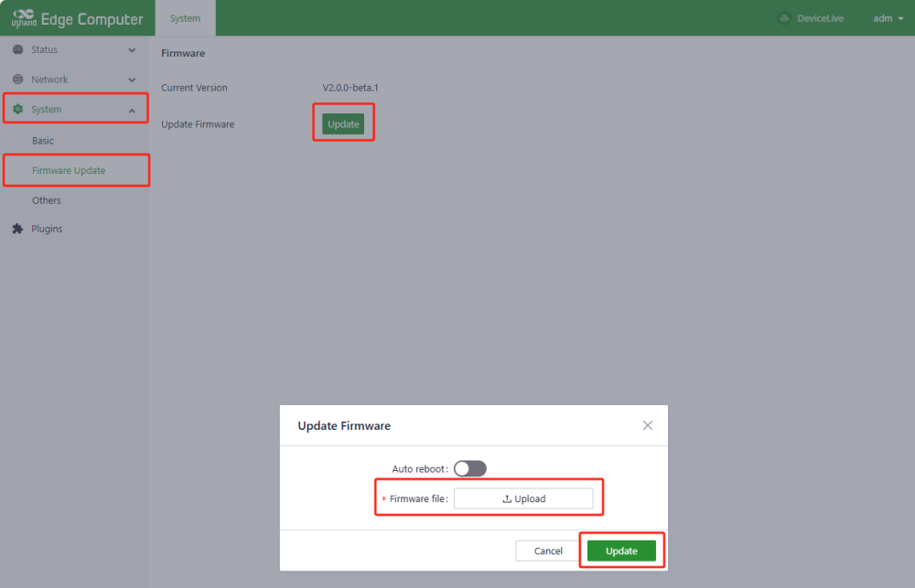The image size is (915, 588).
Task: Open the adm user dropdown
Action: [x=888, y=18]
